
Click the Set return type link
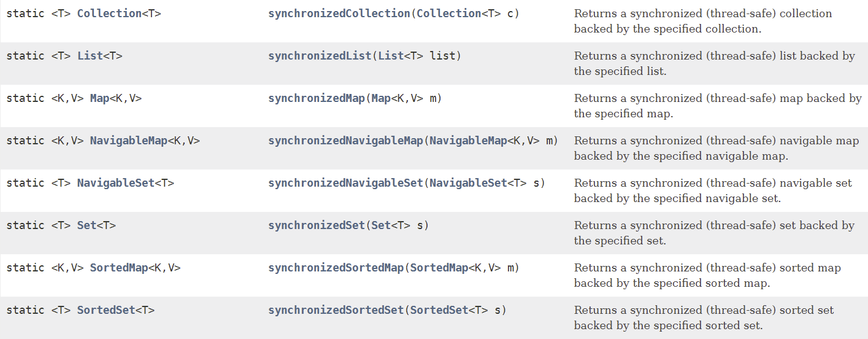(86, 225)
